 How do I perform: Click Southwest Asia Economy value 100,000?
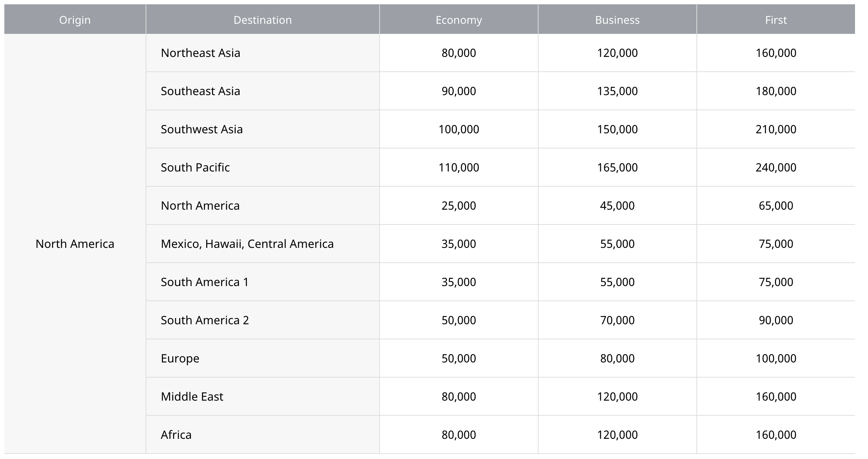(x=459, y=129)
